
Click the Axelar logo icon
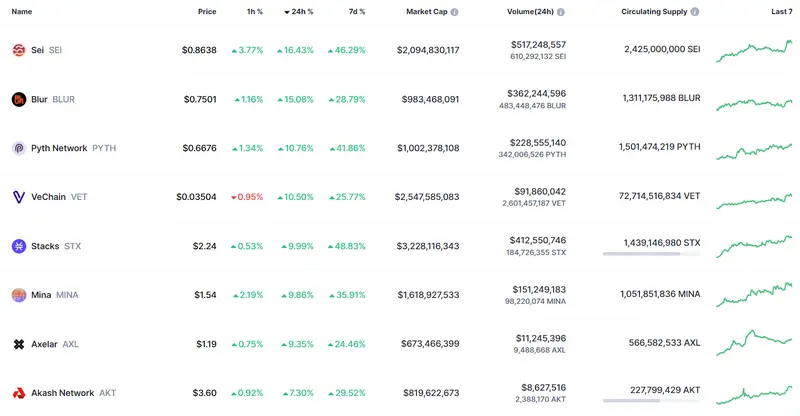[18, 344]
